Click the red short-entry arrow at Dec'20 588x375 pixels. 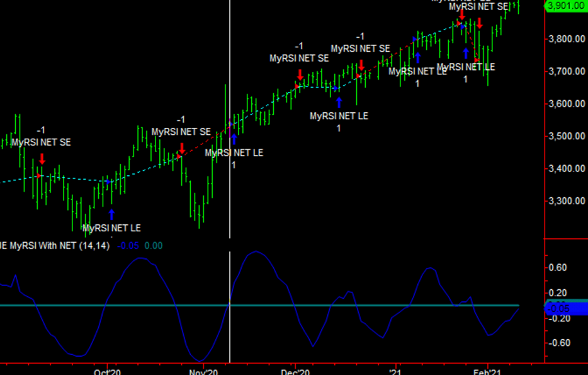tap(300, 74)
